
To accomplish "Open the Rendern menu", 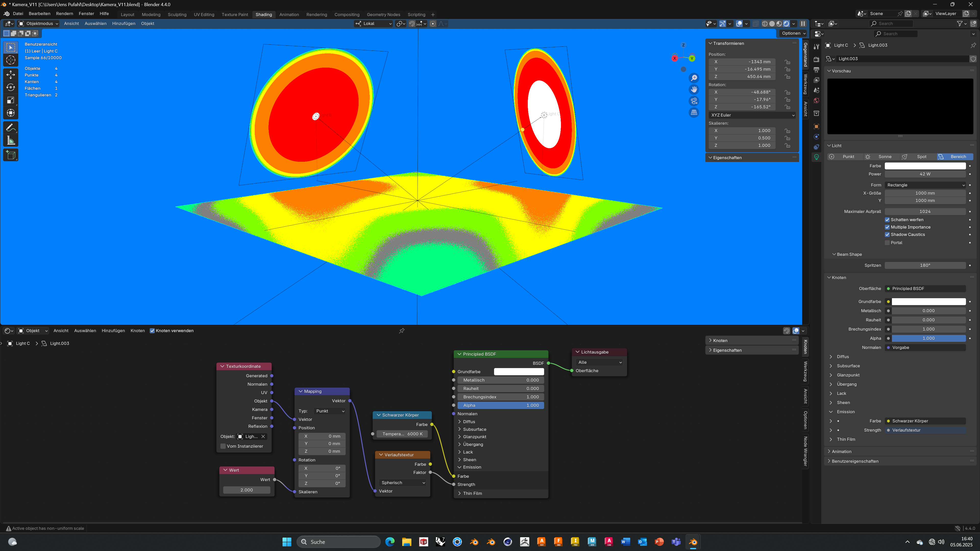I will [64, 14].
